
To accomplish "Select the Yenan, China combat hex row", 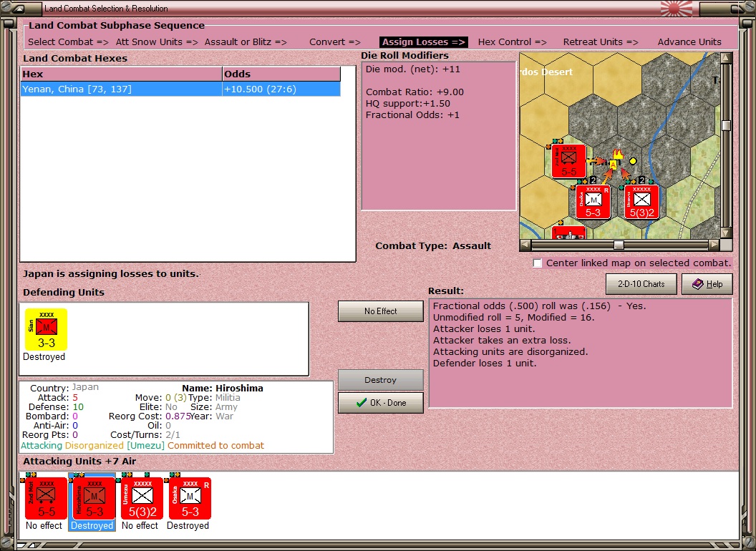I will pyautogui.click(x=180, y=89).
